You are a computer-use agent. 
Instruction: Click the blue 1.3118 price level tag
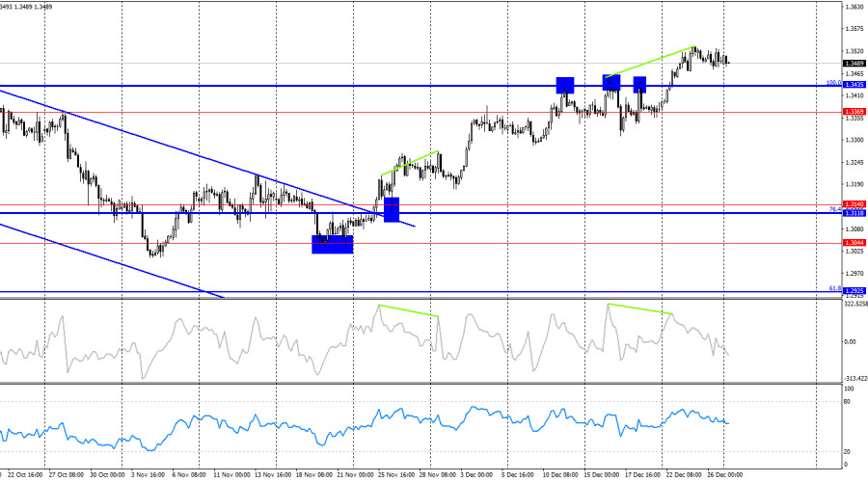(x=854, y=213)
